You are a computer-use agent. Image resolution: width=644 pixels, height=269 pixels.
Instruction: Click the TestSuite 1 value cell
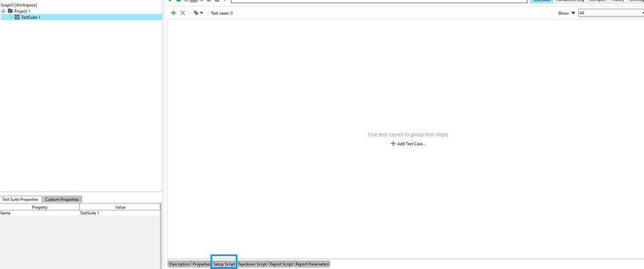pyautogui.click(x=120, y=213)
